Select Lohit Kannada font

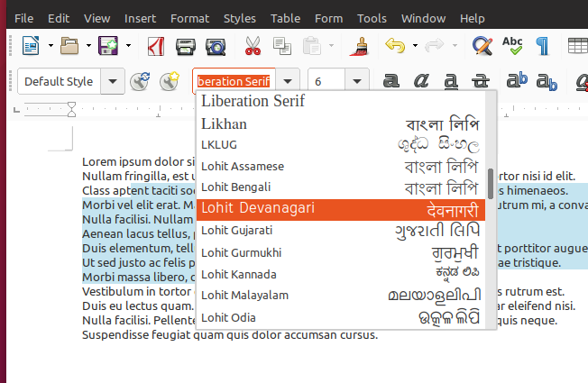pos(341,274)
